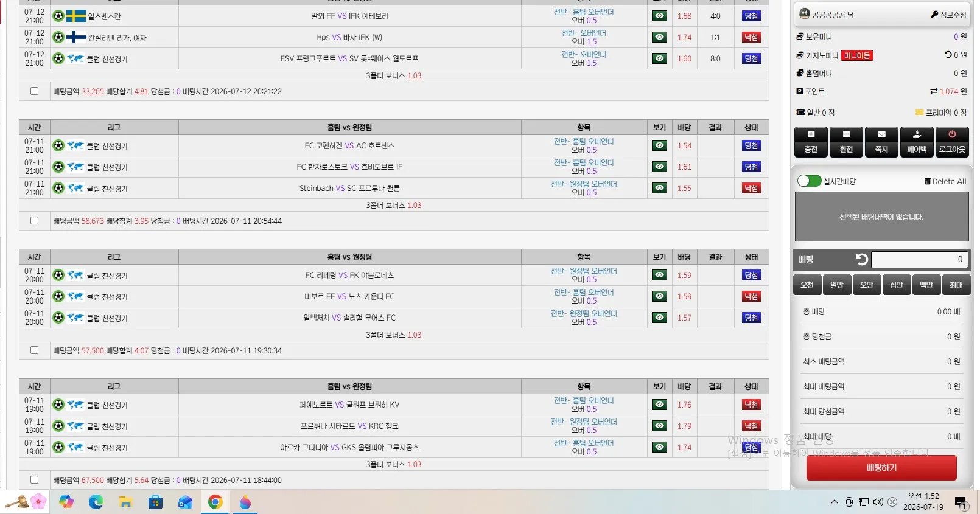Check the box for 58,673 bet slip

pos(34,221)
